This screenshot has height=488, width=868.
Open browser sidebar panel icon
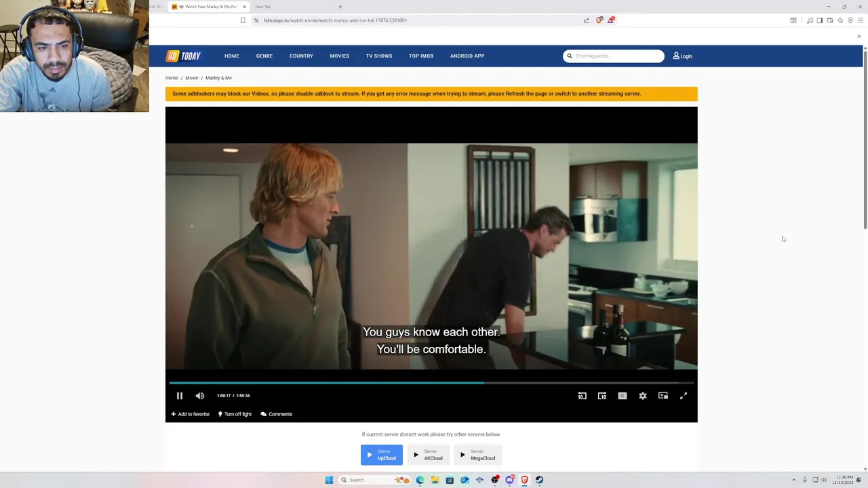click(820, 20)
